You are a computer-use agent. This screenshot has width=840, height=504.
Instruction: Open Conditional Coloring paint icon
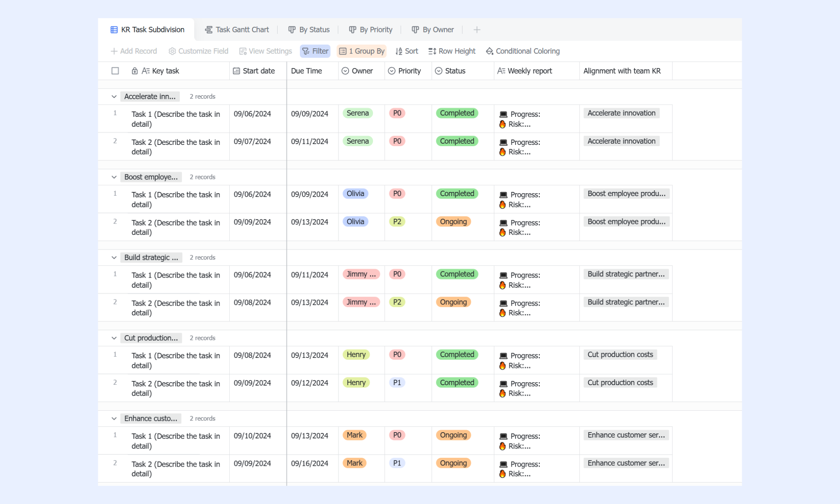[489, 51]
